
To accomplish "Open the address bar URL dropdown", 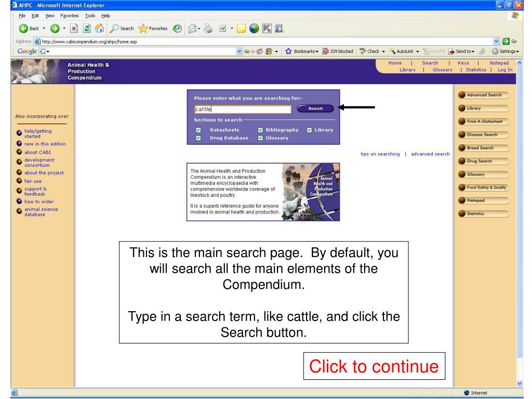I will click(496, 42).
